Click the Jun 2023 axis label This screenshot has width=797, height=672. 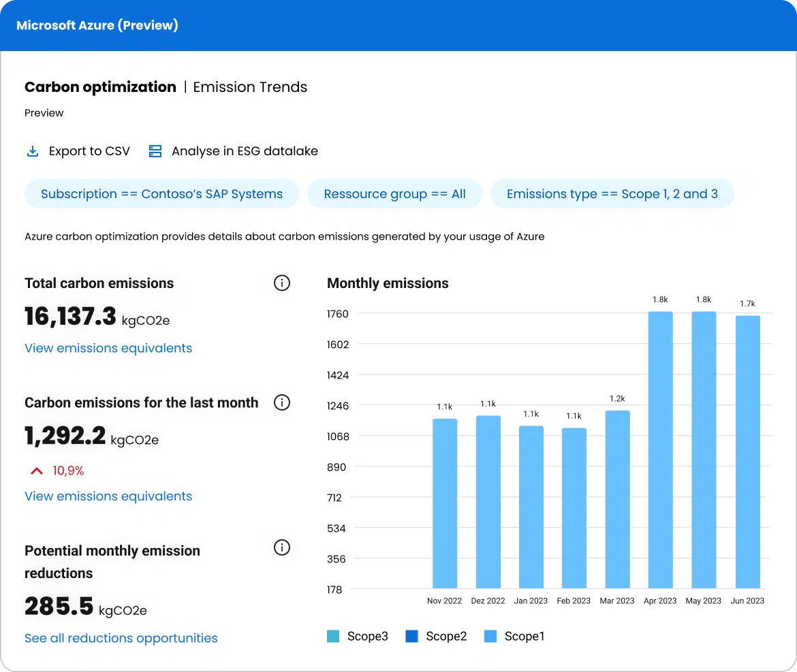coord(747,601)
